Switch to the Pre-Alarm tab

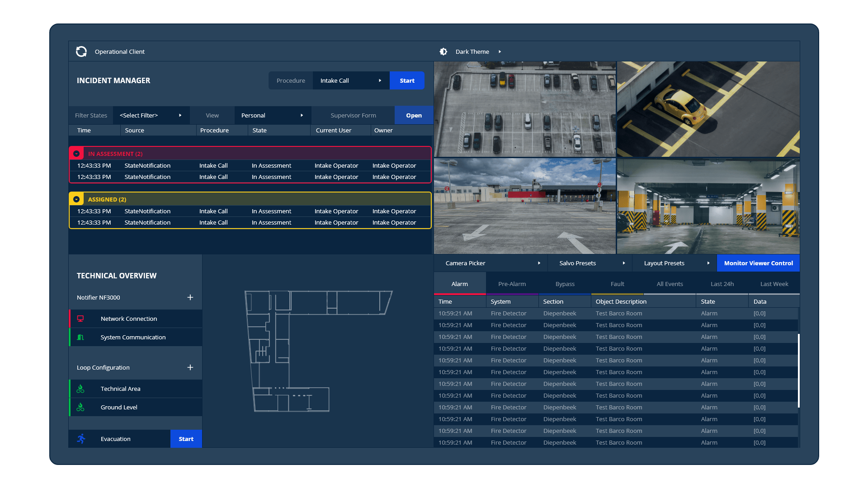click(512, 284)
